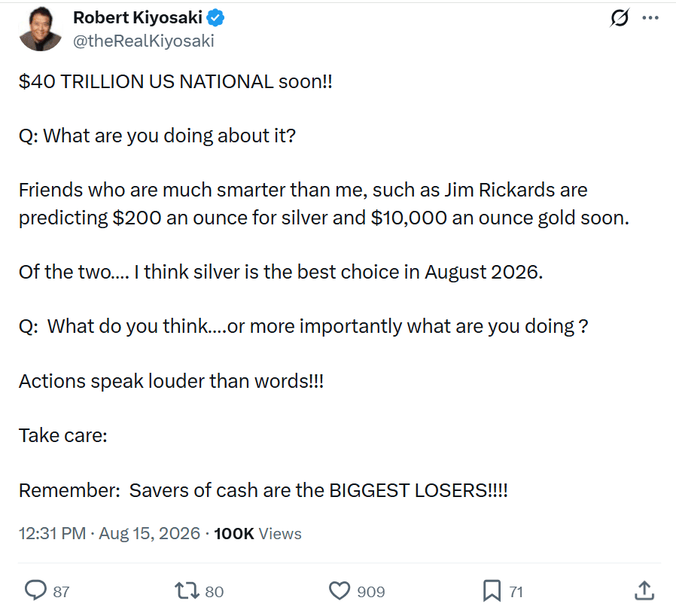The image size is (676, 616).
Task: Click the '$40 TRILLION US NATIONAL soon' line
Action: pyautogui.click(x=175, y=81)
